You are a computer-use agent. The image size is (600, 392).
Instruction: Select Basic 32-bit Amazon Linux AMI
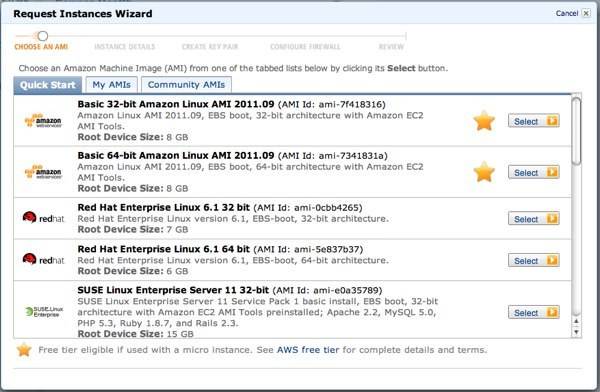tap(534, 121)
